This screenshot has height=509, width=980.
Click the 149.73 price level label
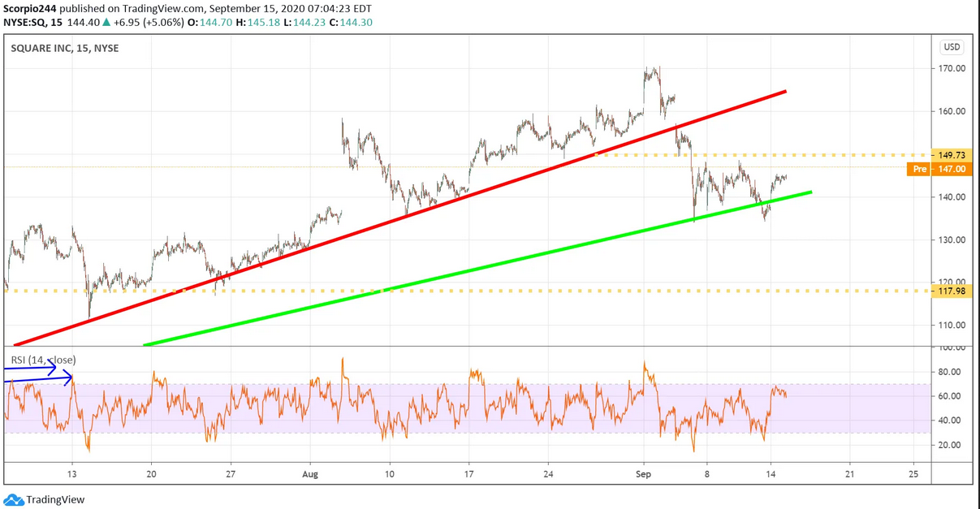953,154
